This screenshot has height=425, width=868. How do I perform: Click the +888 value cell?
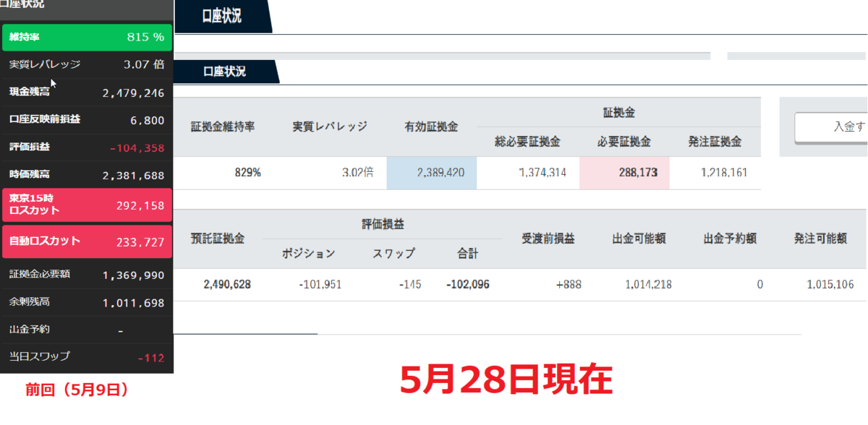click(x=569, y=284)
